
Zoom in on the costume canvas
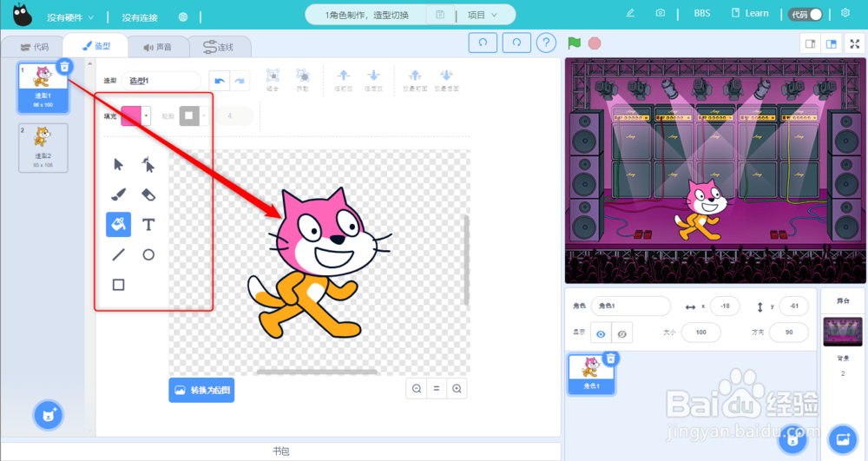[457, 389]
